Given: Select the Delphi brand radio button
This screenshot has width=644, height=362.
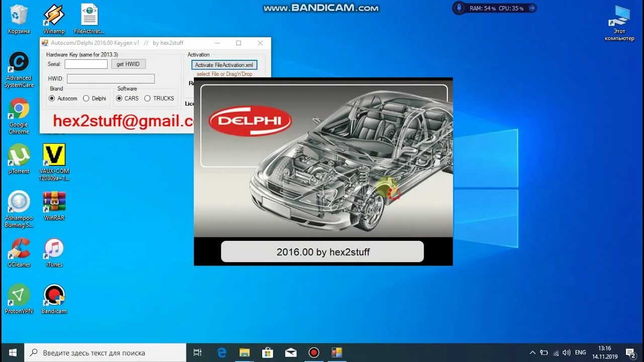Looking at the screenshot, I should 86,99.
